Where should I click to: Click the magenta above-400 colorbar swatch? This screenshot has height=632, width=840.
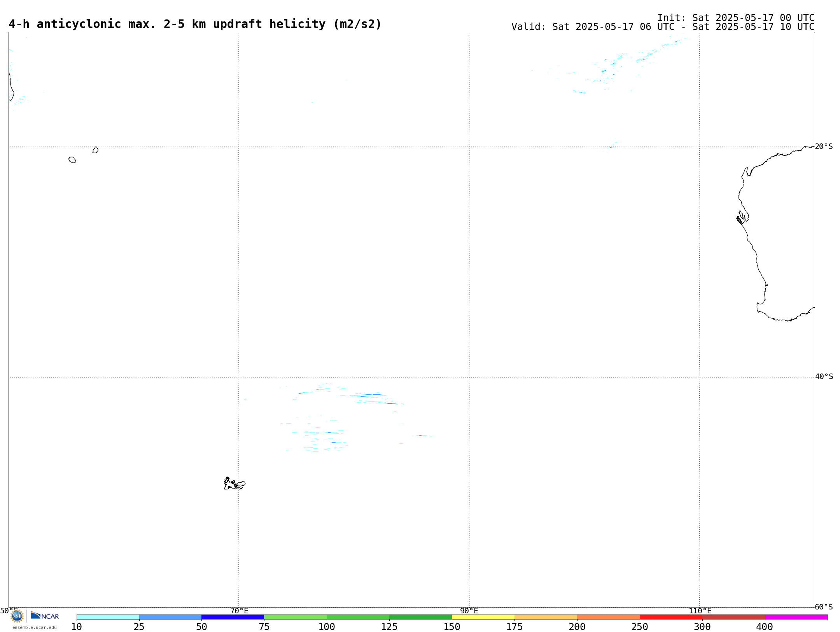coord(796,617)
